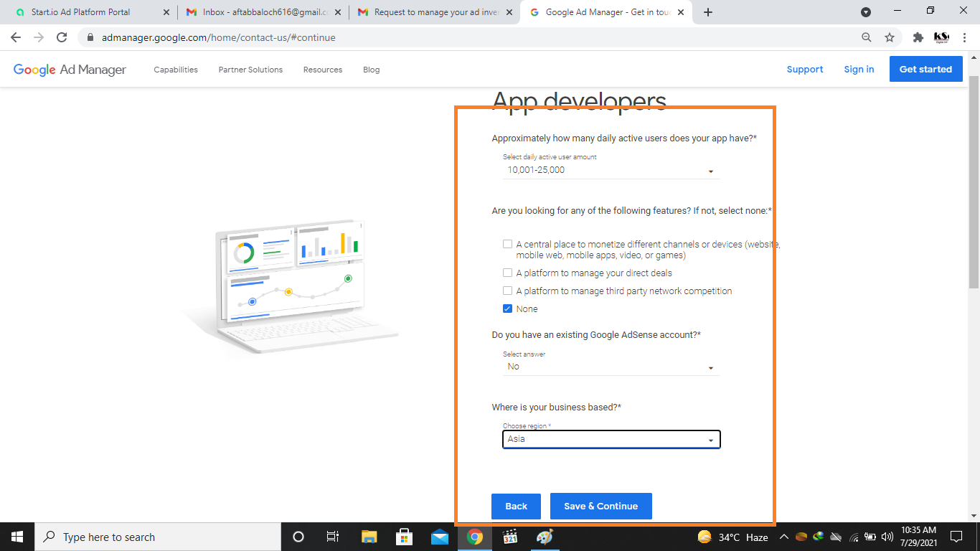Viewport: 980px width, 551px height.
Task: Open the Capabilities menu
Action: click(176, 70)
